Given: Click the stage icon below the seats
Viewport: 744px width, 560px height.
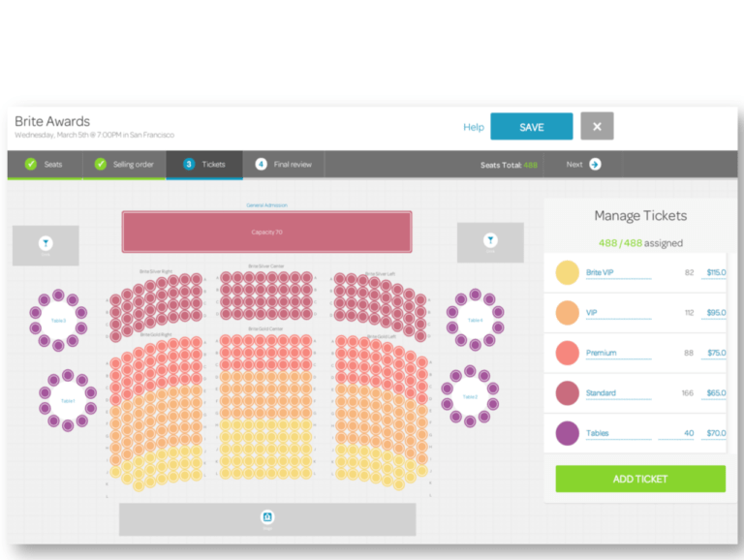Looking at the screenshot, I should 267,516.
